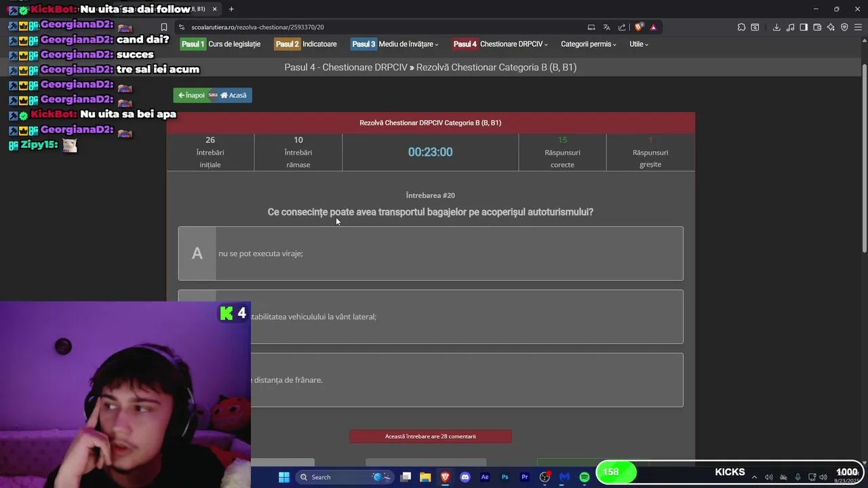Click the Windows taskbar Search box

344,477
